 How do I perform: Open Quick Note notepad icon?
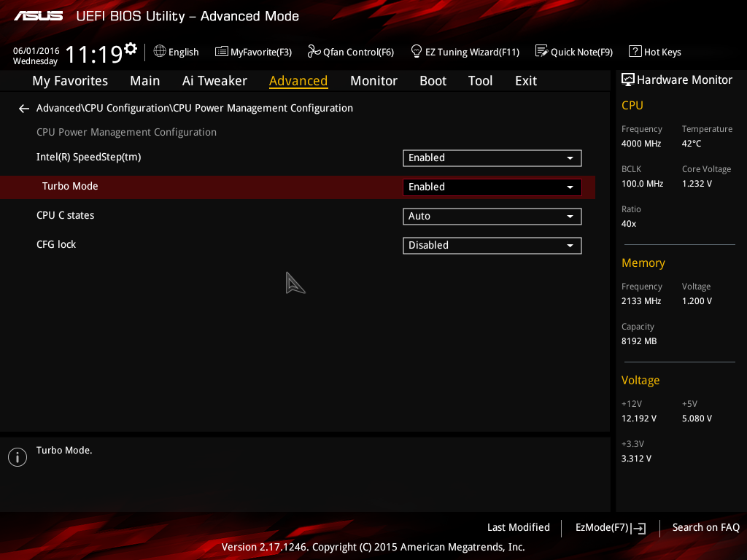click(542, 51)
